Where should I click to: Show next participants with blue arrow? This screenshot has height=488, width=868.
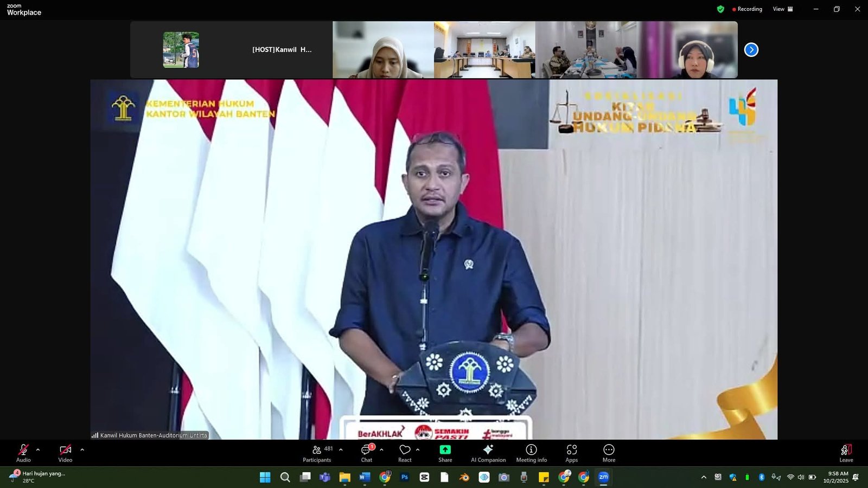(751, 50)
